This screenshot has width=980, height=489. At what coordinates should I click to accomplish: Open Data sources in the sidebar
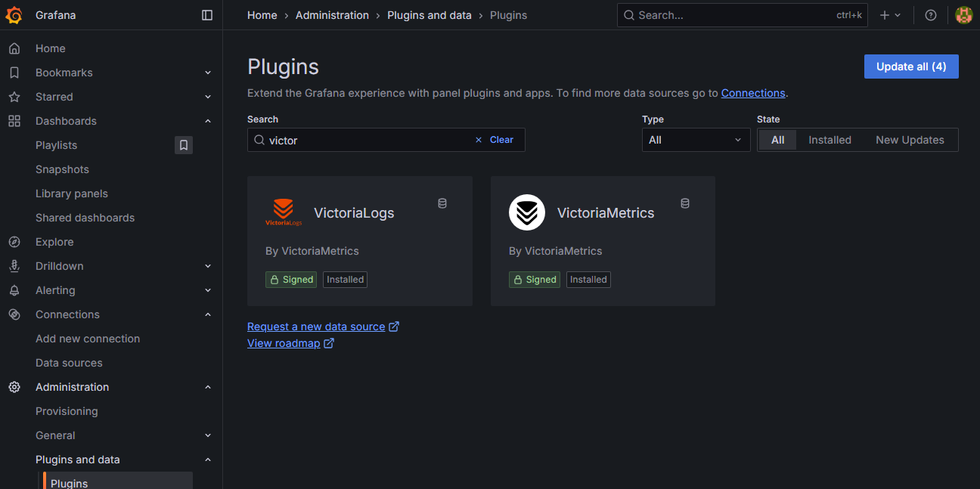pos(69,363)
